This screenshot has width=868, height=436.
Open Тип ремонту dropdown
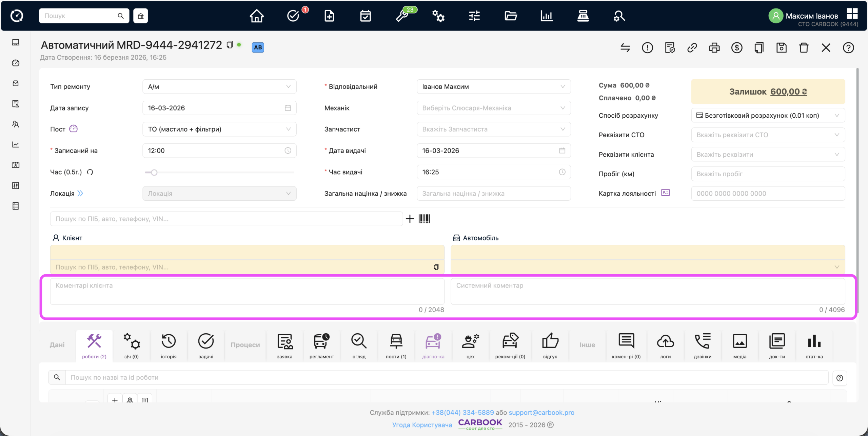(x=219, y=87)
